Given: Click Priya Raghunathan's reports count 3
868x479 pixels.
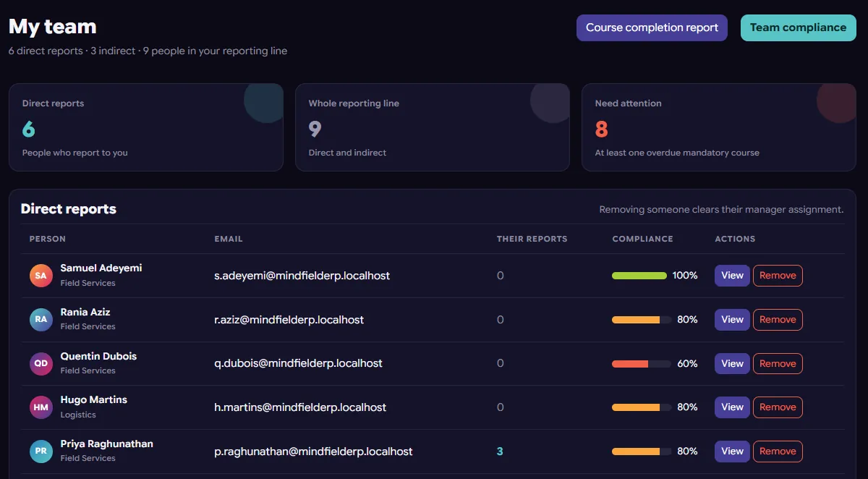Looking at the screenshot, I should pyautogui.click(x=500, y=452).
